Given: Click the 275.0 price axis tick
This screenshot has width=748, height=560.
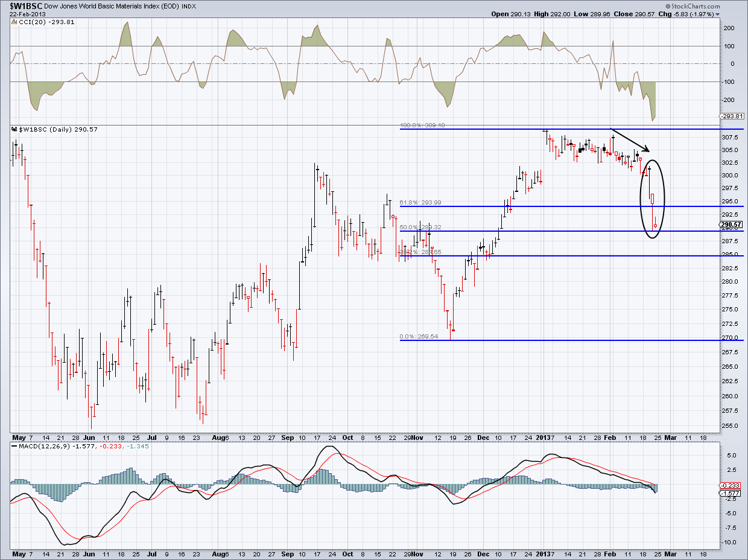Looking at the screenshot, I should click(731, 310).
